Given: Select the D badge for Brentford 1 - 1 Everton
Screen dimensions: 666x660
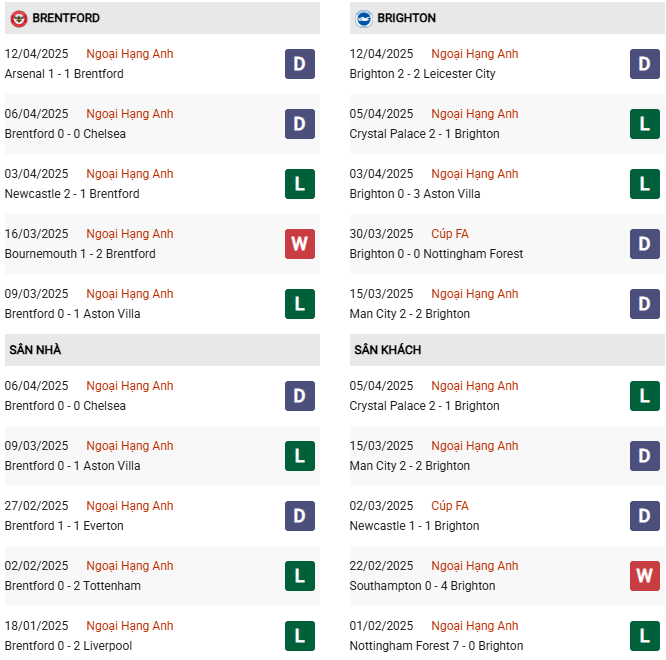Looking at the screenshot, I should pyautogui.click(x=300, y=516).
